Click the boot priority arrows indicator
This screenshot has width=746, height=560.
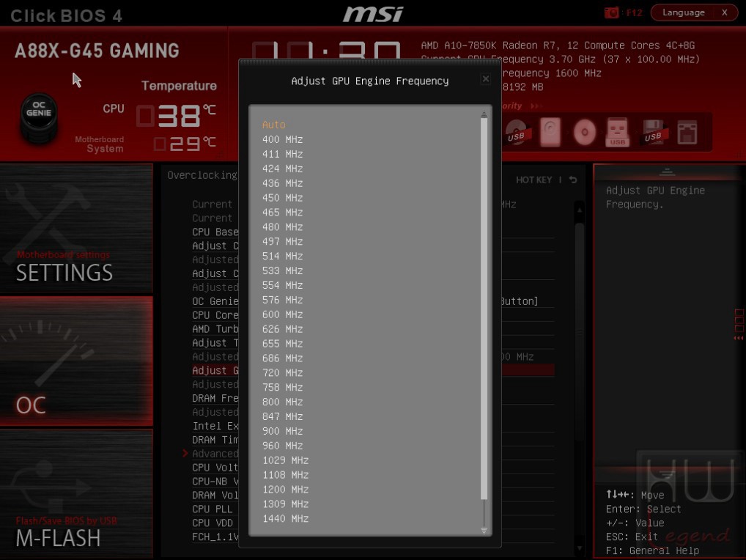[x=536, y=106]
